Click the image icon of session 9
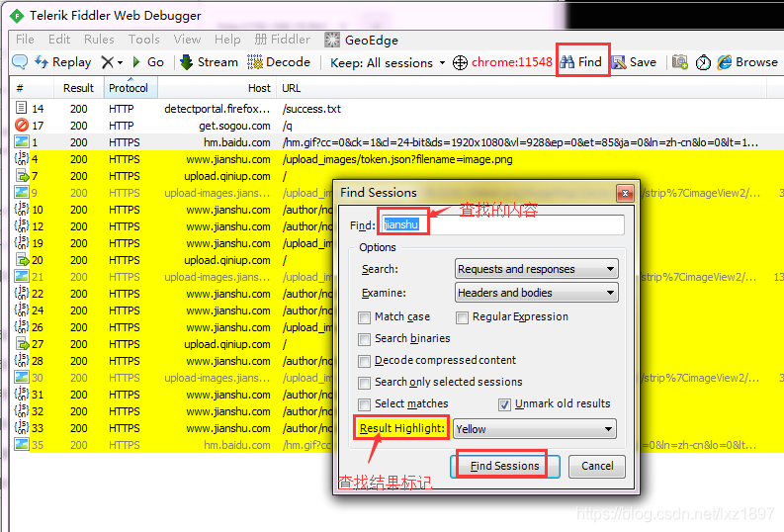This screenshot has height=532, width=784. [x=22, y=192]
